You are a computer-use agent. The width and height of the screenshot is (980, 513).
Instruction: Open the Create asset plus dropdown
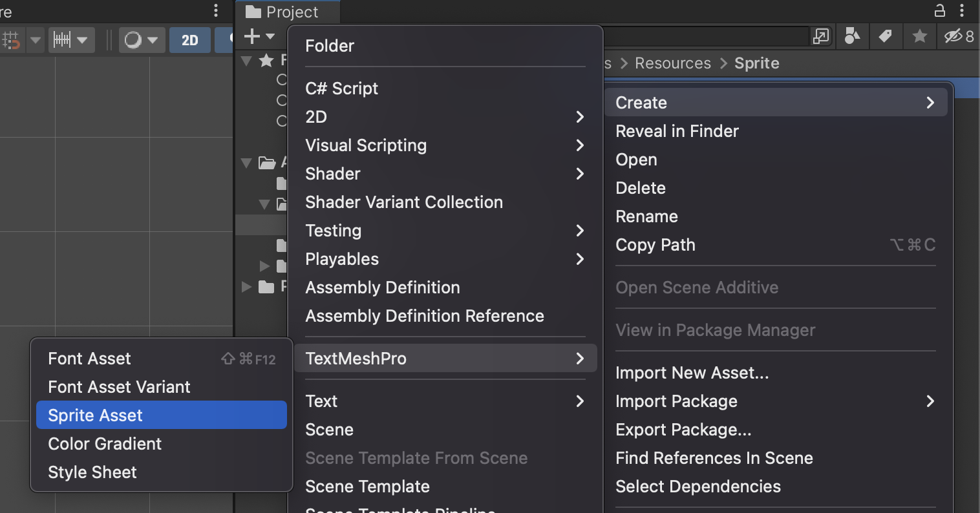point(258,36)
